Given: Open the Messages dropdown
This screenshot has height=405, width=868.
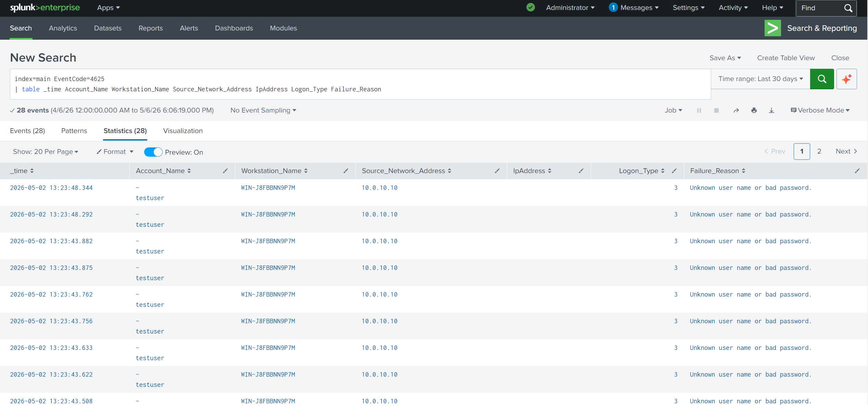Looking at the screenshot, I should point(634,8).
